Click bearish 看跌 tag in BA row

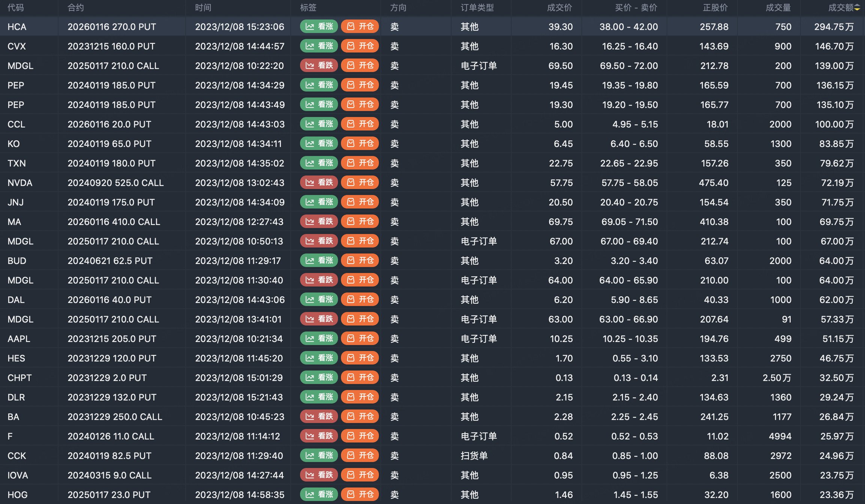coord(319,417)
